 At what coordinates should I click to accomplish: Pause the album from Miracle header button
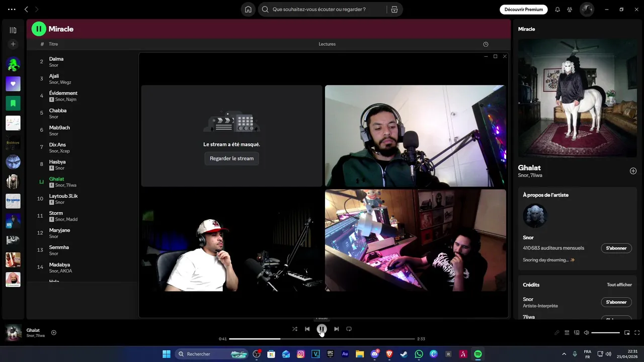click(39, 29)
